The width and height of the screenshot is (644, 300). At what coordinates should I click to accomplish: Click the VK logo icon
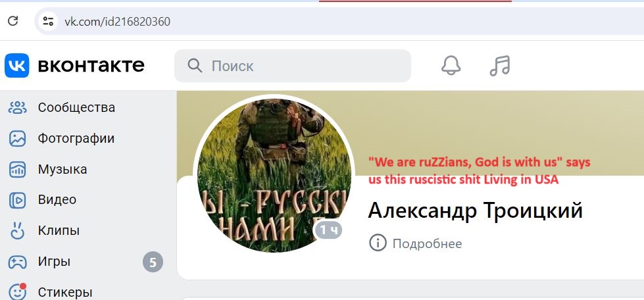pos(17,65)
